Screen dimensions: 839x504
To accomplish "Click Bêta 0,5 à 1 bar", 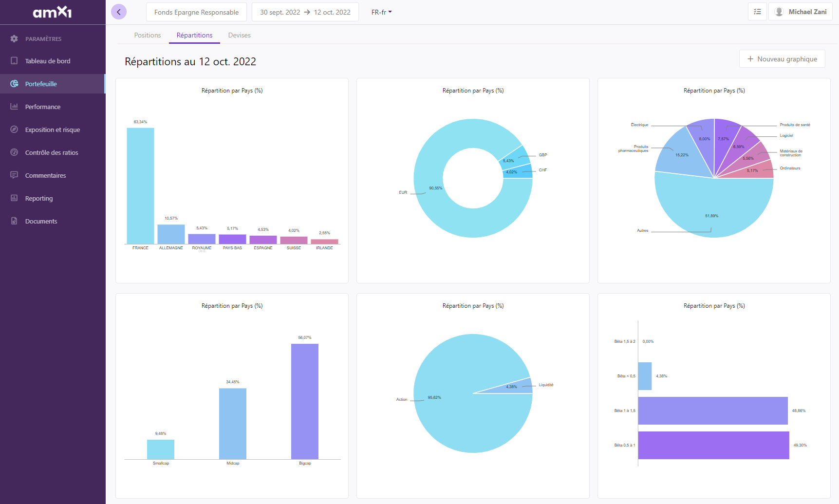I will [713, 445].
